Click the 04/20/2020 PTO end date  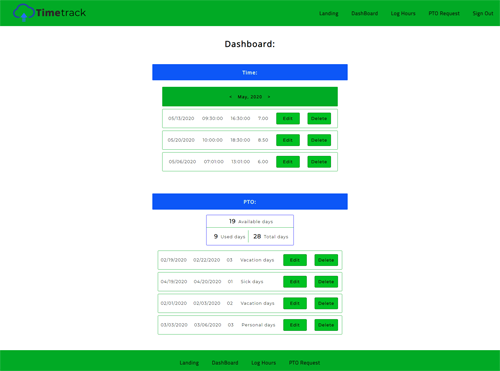207,282
